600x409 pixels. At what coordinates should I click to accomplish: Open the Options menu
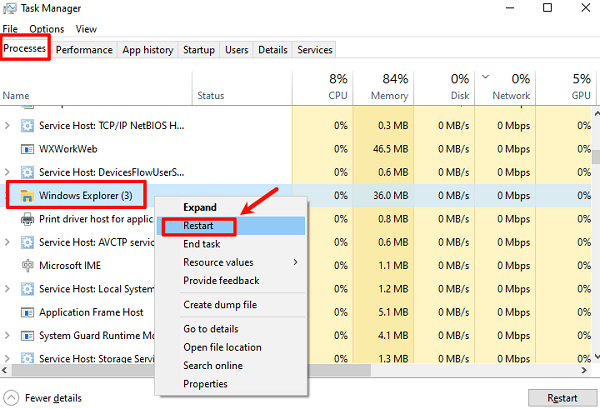47,29
